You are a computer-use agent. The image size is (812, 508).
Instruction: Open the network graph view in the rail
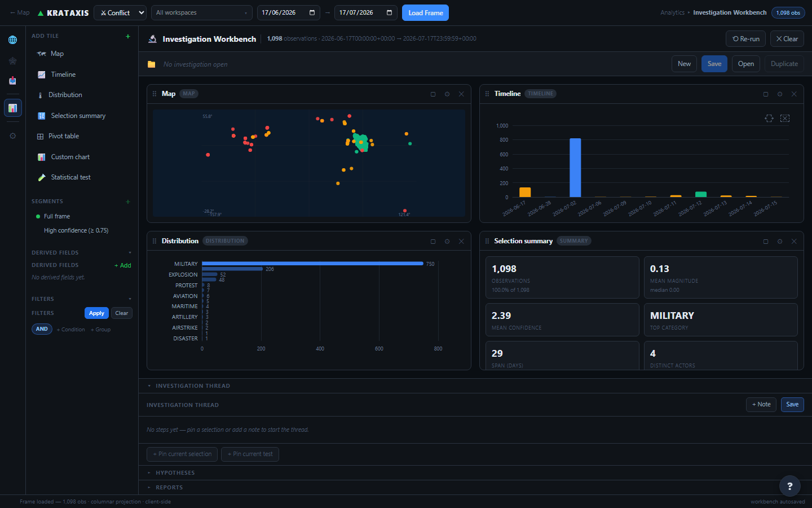12,60
